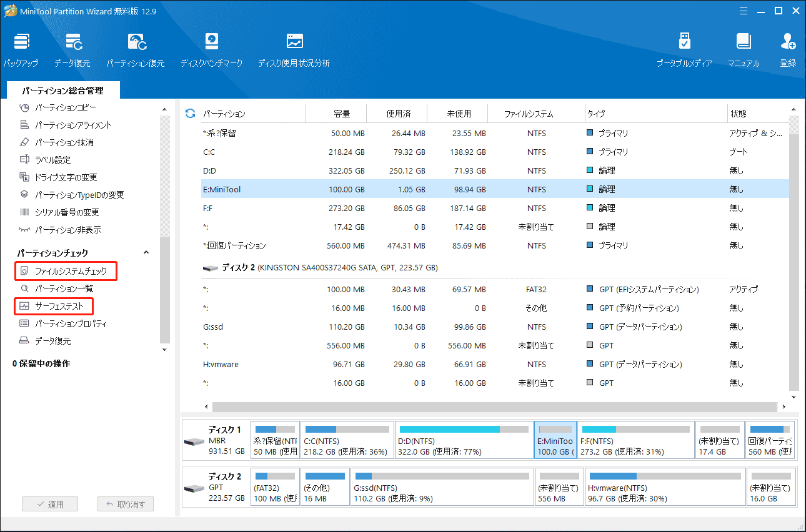Click sidebar scrollbar up arrow
This screenshot has width=806, height=532.
[x=165, y=109]
